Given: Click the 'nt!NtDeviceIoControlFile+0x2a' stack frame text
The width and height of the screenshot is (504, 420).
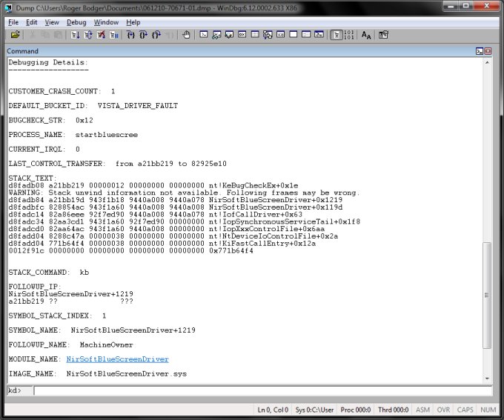Looking at the screenshot, I should coord(273,236).
